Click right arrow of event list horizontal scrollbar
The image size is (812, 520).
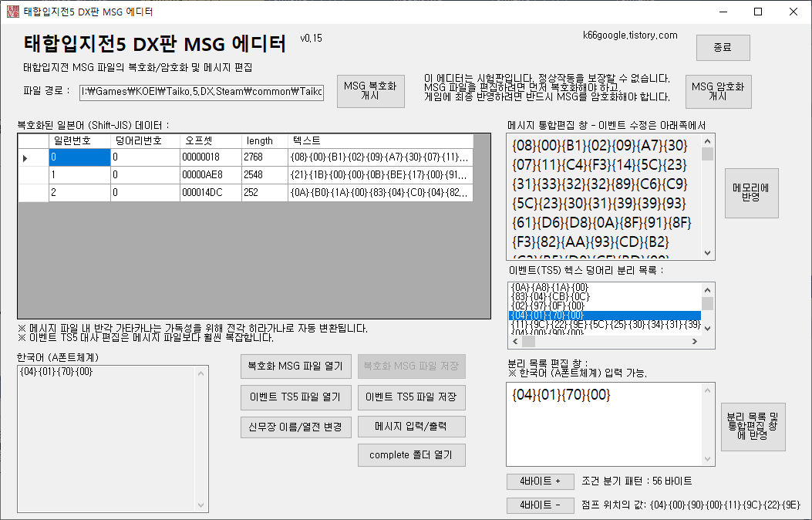[x=695, y=342]
